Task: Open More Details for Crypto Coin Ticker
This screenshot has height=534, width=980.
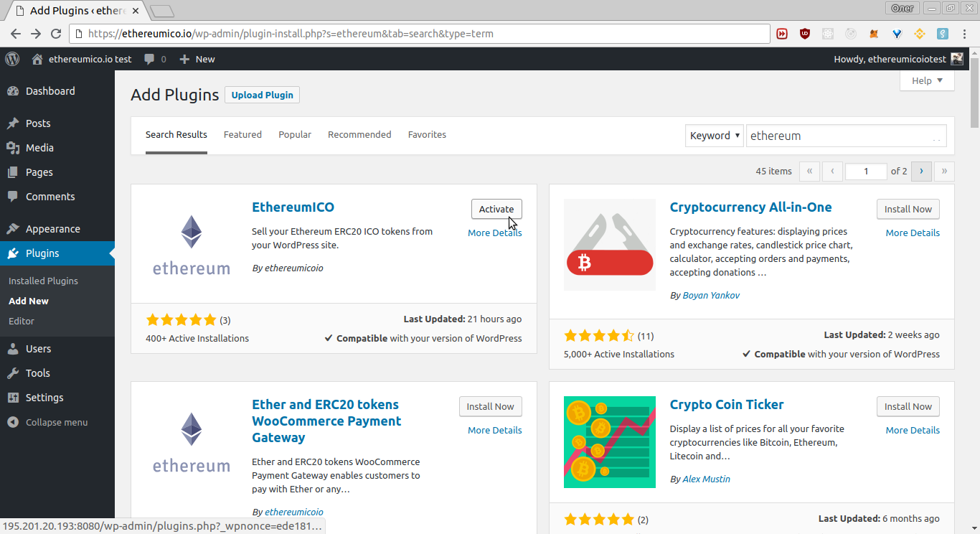Action: [x=913, y=430]
